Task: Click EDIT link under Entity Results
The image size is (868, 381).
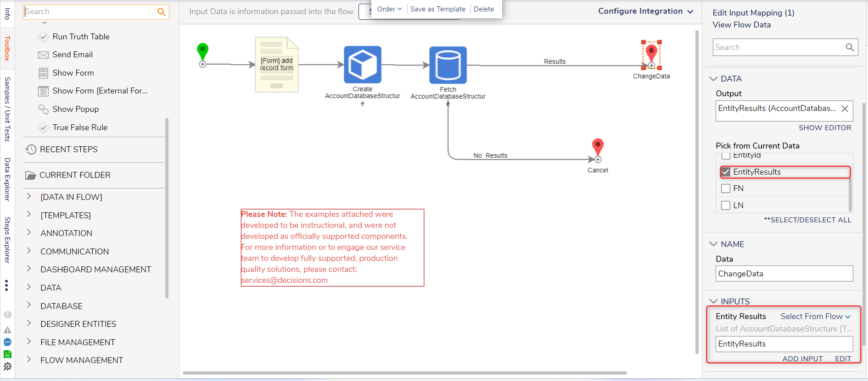Action: click(x=843, y=359)
